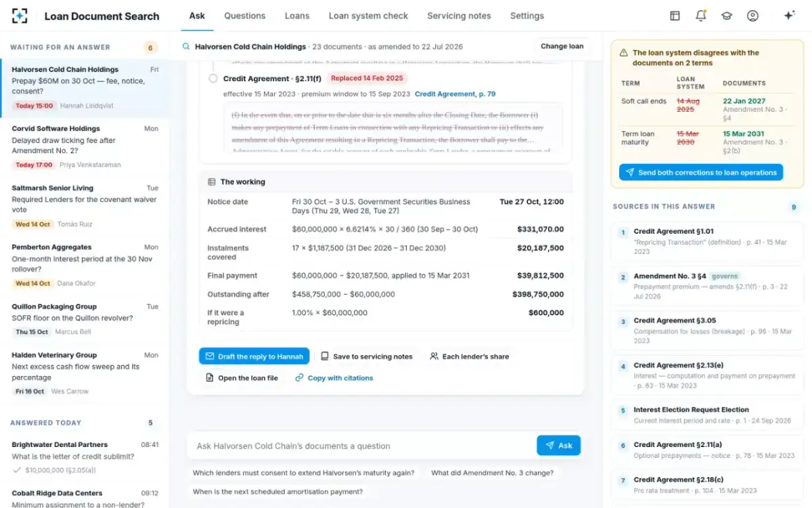Switch to the Ask tab
Viewport: 812px width, 508px height.
[197, 16]
